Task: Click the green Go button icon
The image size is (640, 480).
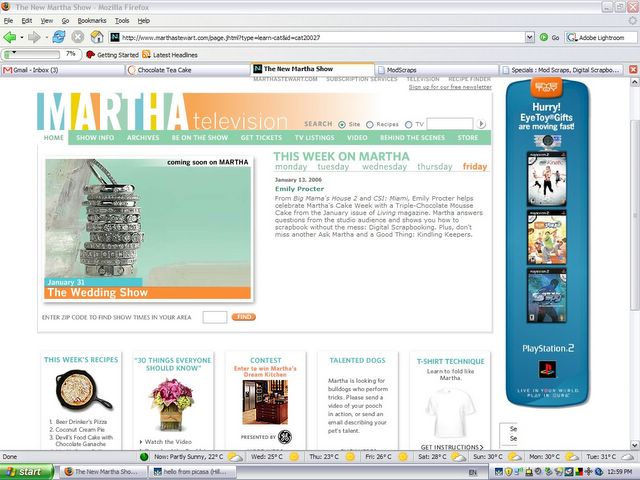Action: coord(544,38)
